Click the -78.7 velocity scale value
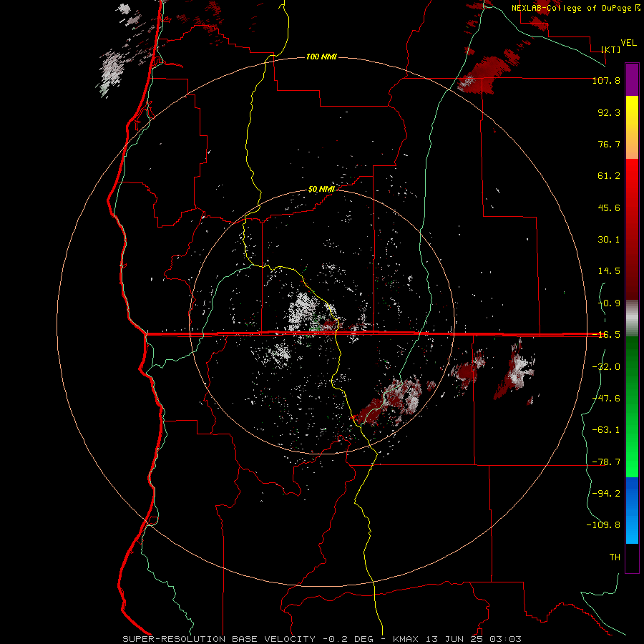 (606, 462)
